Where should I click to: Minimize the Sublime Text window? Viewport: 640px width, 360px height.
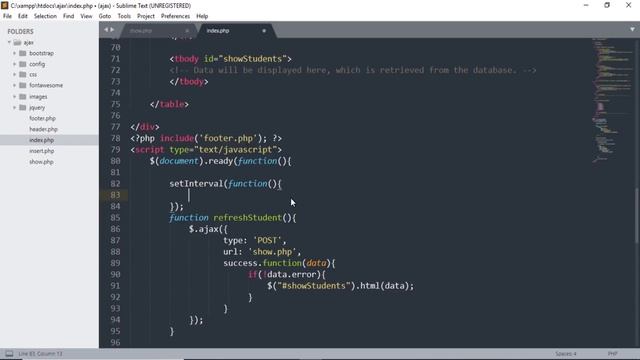[x=586, y=5]
